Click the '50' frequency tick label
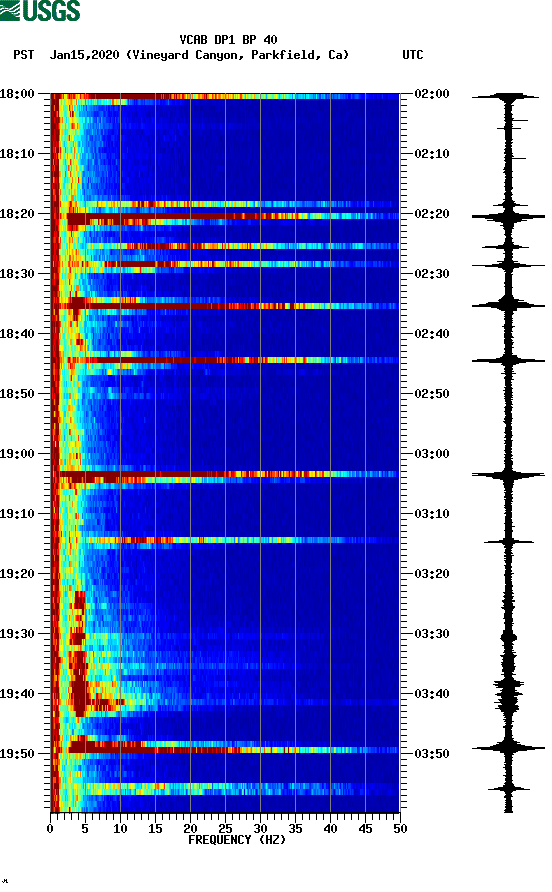552x892 pixels. tap(400, 829)
